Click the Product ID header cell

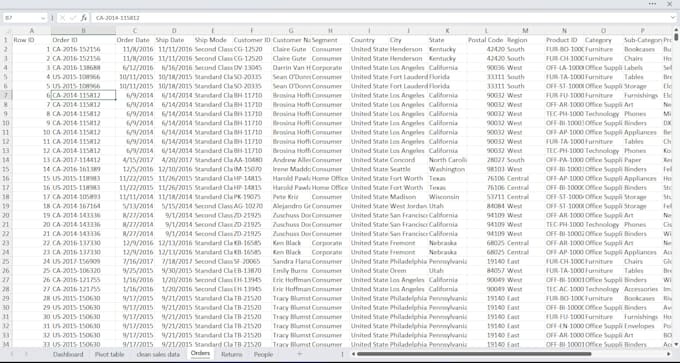coord(564,40)
